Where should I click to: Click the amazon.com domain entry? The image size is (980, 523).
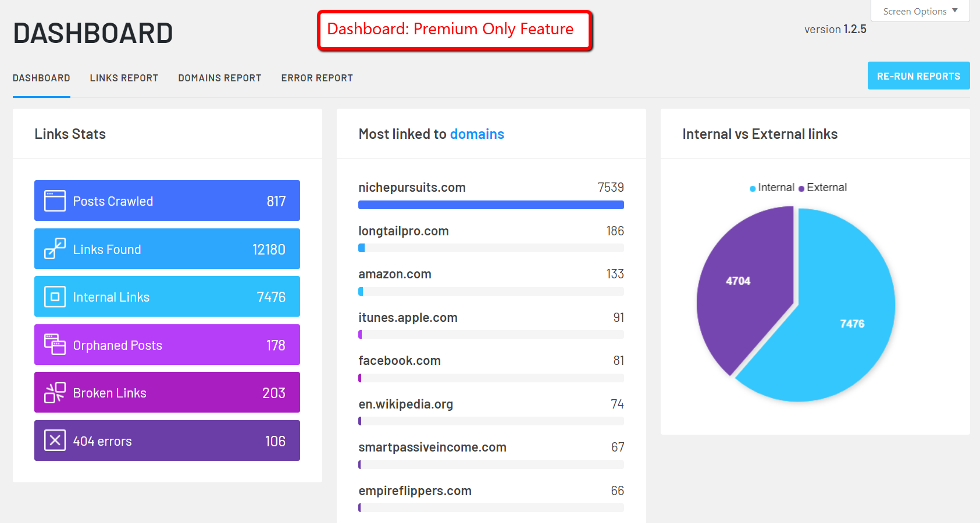pos(394,274)
